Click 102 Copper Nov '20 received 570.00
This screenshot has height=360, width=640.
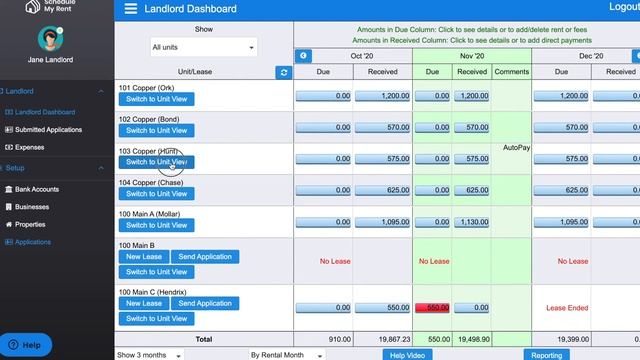[471, 127]
